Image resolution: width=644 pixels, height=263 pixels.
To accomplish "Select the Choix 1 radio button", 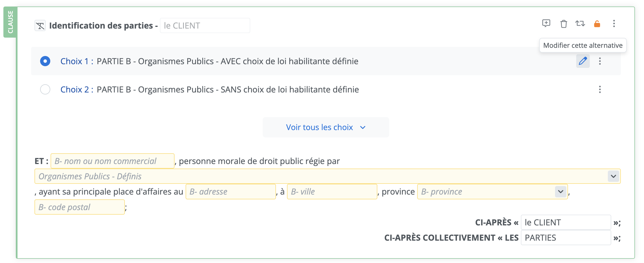I will 45,61.
